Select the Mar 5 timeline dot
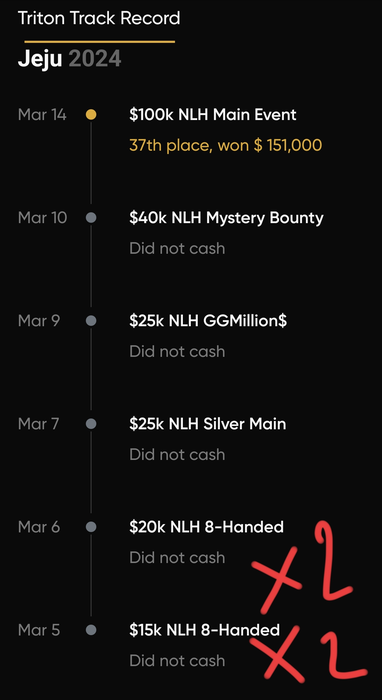 91,630
